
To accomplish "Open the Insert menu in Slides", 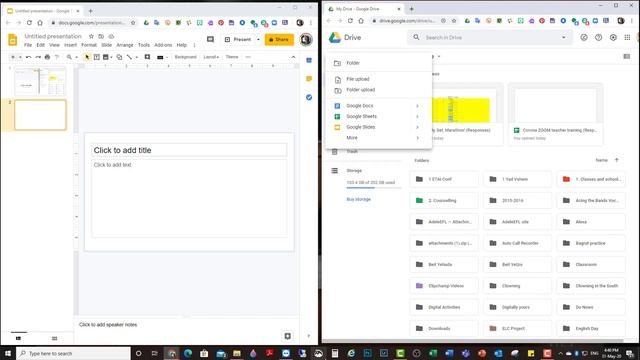I will coord(70,45).
